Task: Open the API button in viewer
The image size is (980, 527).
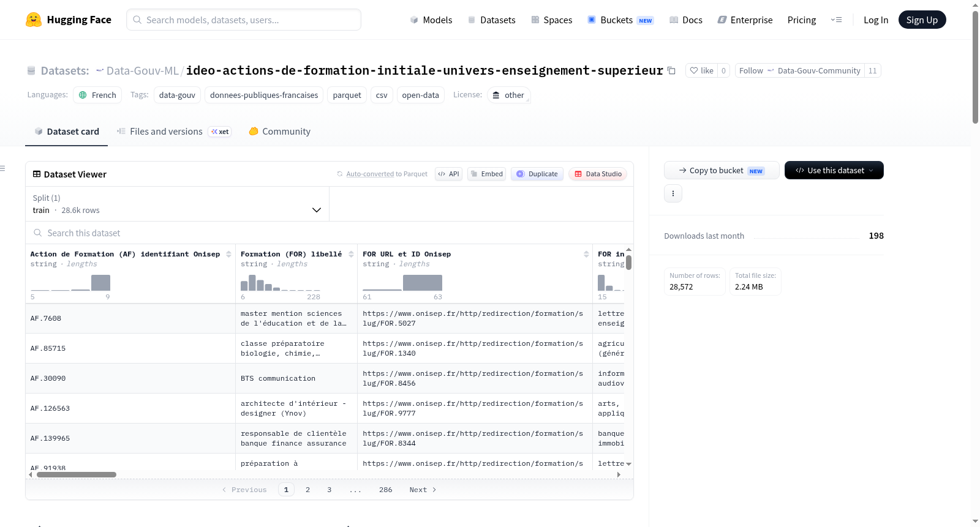Action: coord(448,174)
